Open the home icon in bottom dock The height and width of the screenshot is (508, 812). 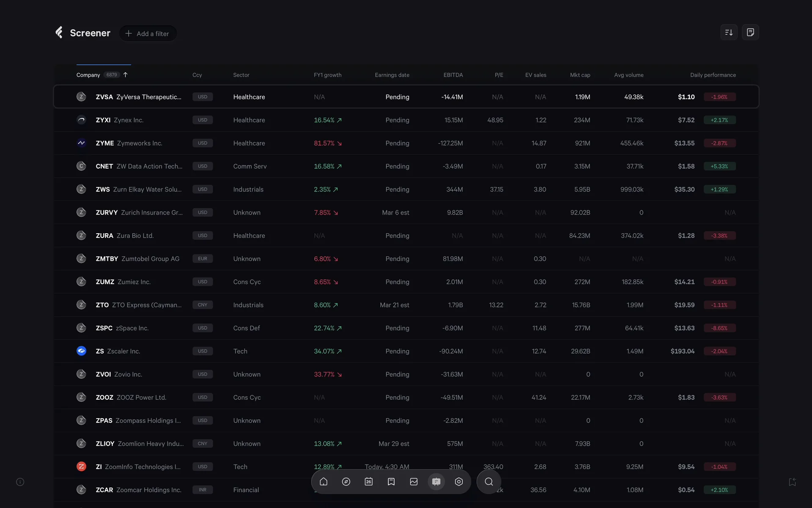click(324, 482)
